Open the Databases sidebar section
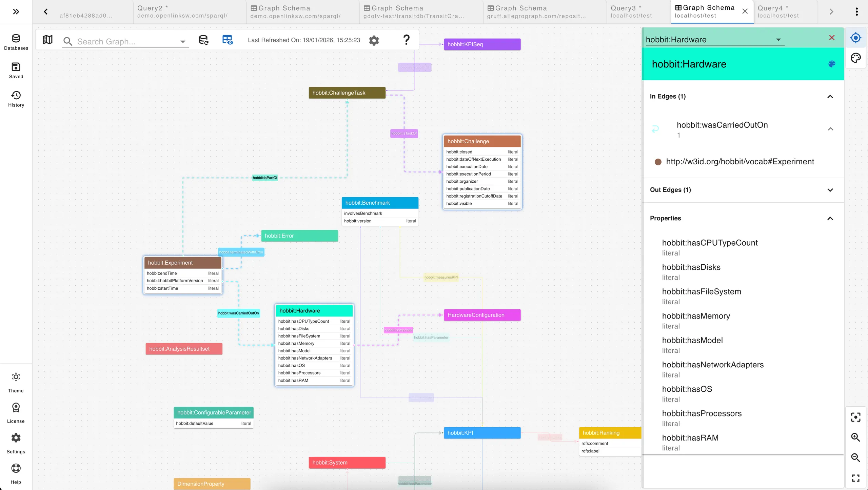 16,42
